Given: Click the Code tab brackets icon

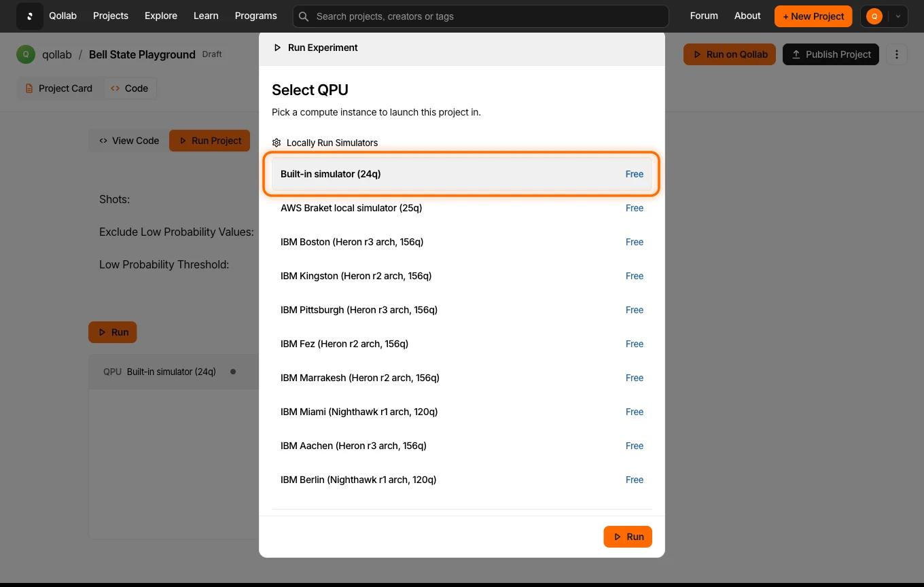Looking at the screenshot, I should [115, 88].
